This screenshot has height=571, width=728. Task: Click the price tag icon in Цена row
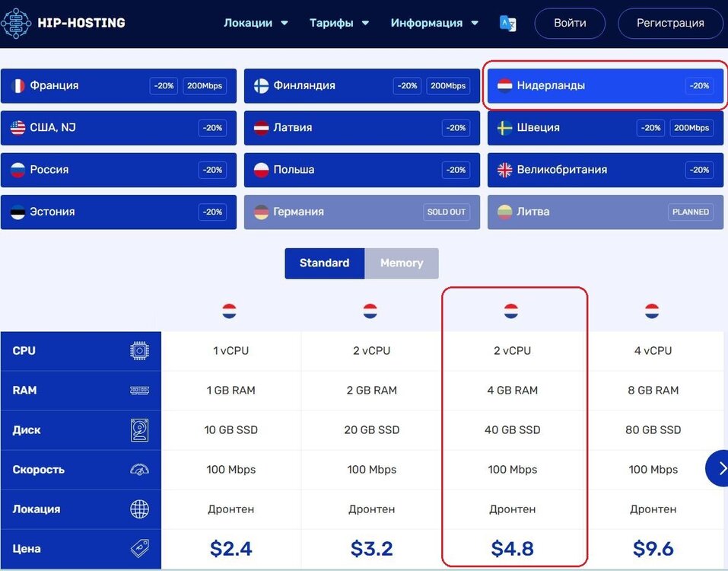pyautogui.click(x=139, y=549)
